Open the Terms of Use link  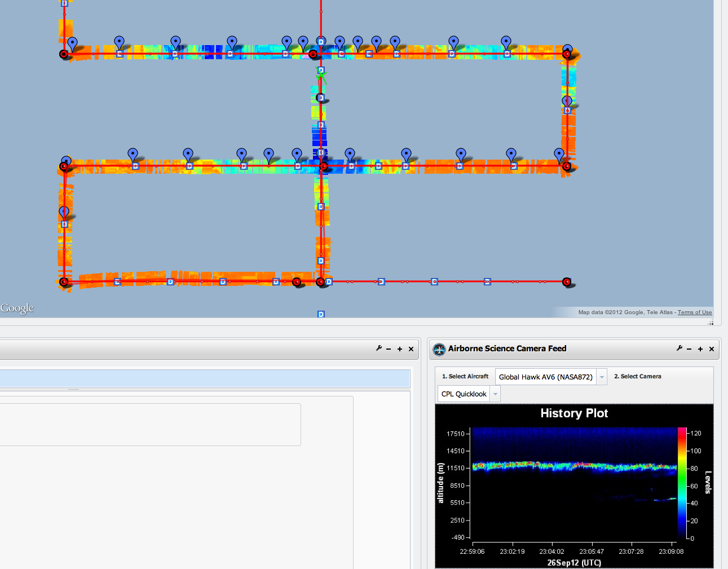coord(694,312)
